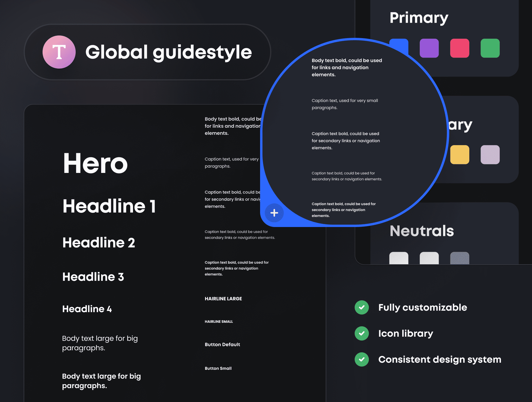Click smallest bold caption text in magnifier

click(x=343, y=210)
